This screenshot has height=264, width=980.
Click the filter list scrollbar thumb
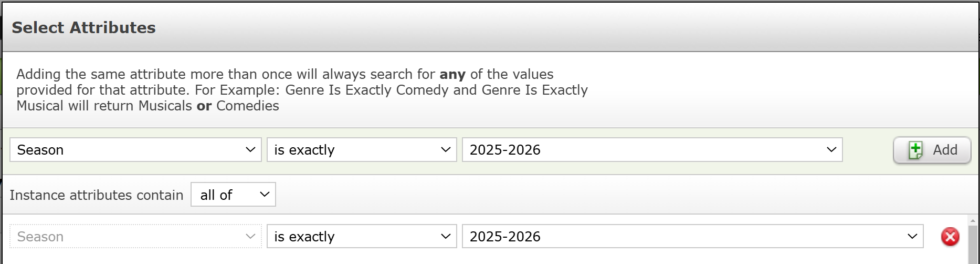click(973, 245)
